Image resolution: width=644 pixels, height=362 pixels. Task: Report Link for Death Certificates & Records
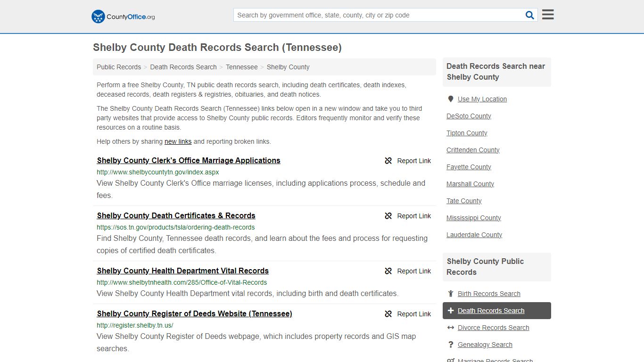(408, 216)
